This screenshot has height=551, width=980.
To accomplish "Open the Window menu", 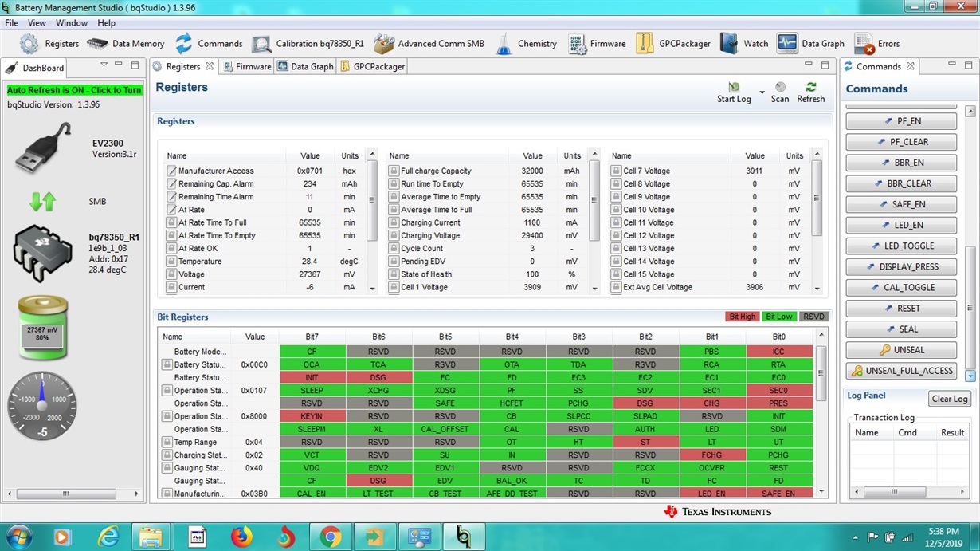I will (x=72, y=23).
